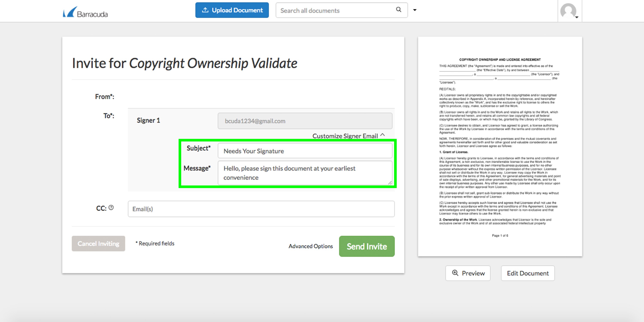Screen dimensions: 644x322
Task: Click the Preview magnifier icon
Action: pos(455,273)
